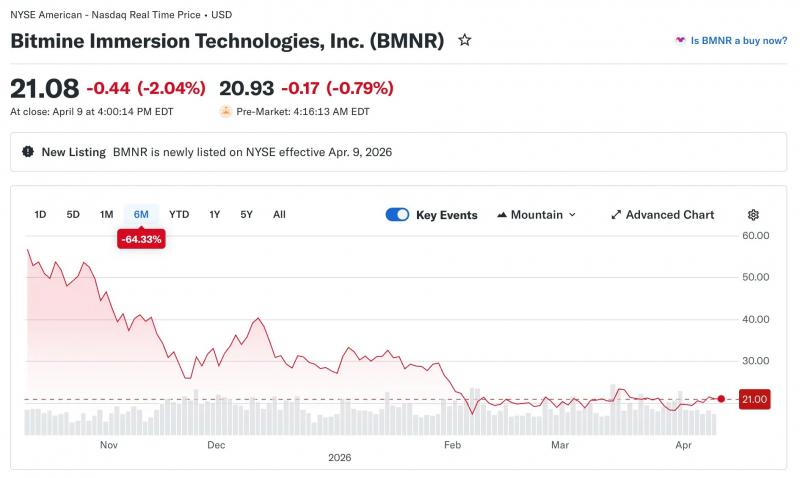Toggle the Key Events switch

pyautogui.click(x=397, y=215)
